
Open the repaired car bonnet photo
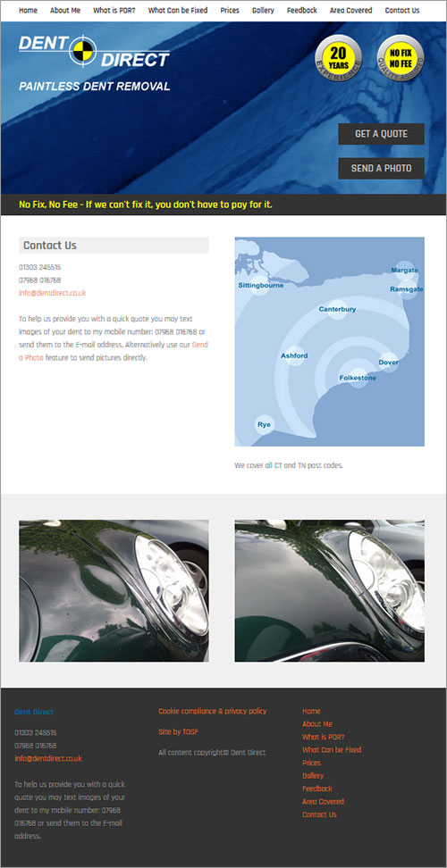[x=330, y=590]
